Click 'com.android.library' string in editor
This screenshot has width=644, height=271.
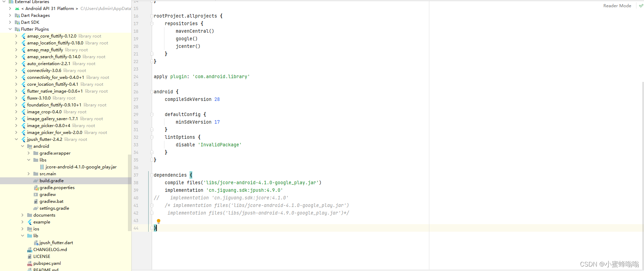click(221, 77)
